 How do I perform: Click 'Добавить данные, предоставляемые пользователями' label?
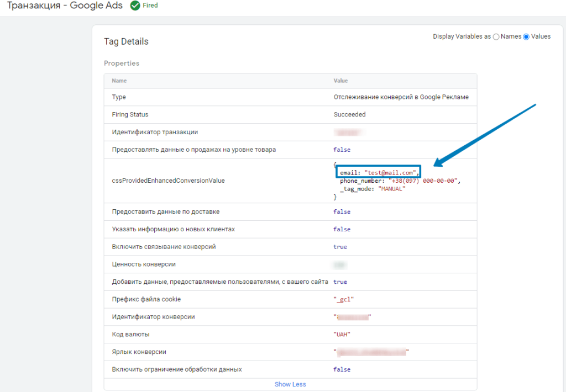220,282
